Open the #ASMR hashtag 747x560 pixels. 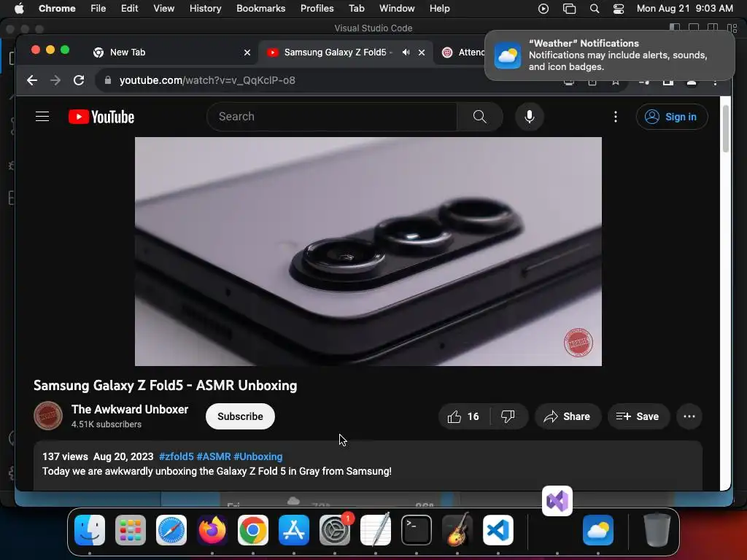[x=214, y=456]
